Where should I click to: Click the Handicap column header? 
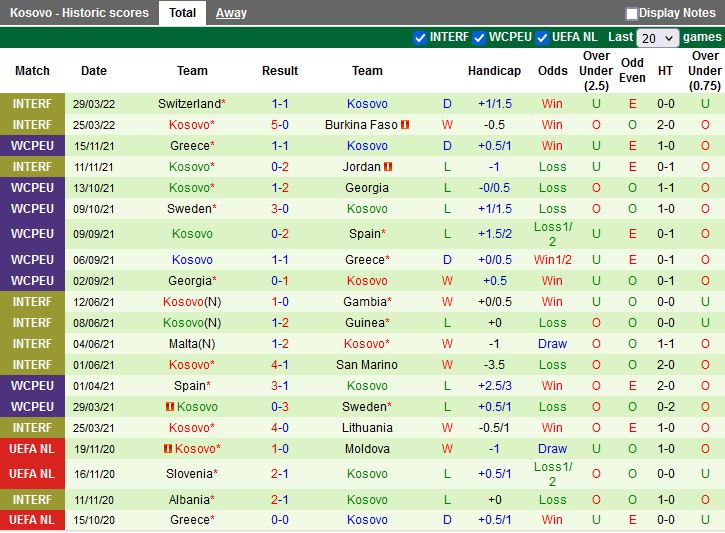click(x=494, y=71)
